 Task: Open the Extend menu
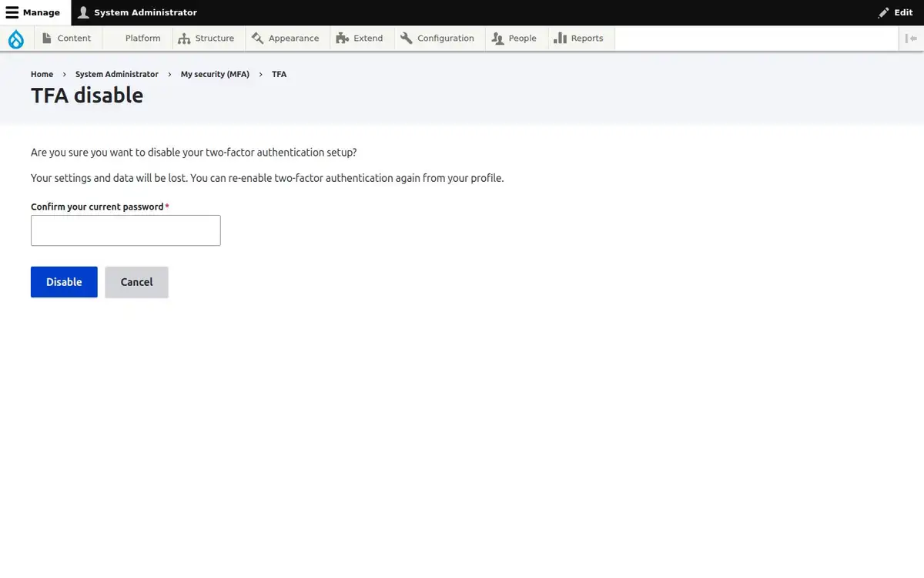360,39
